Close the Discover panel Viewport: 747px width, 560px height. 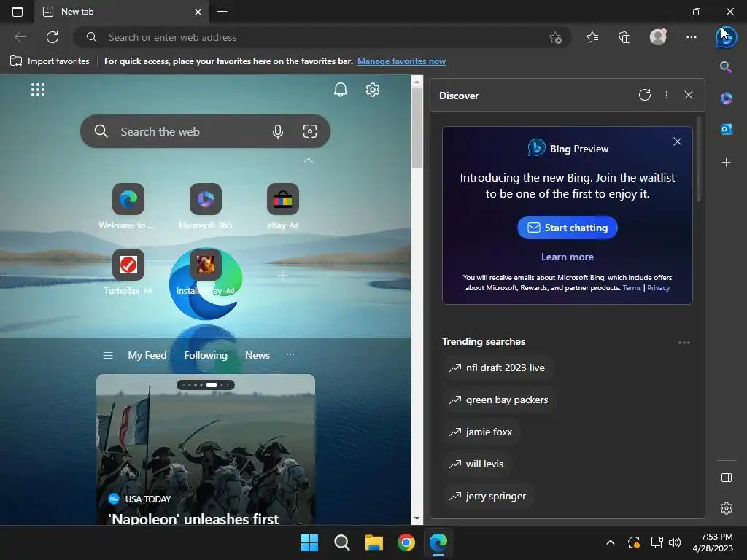(x=689, y=95)
